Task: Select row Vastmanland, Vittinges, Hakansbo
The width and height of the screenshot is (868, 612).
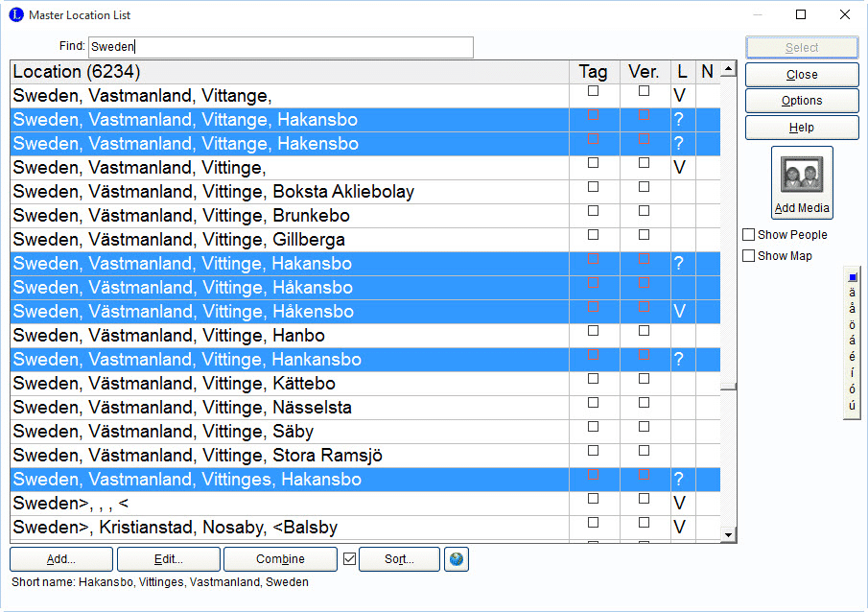Action: [365, 479]
